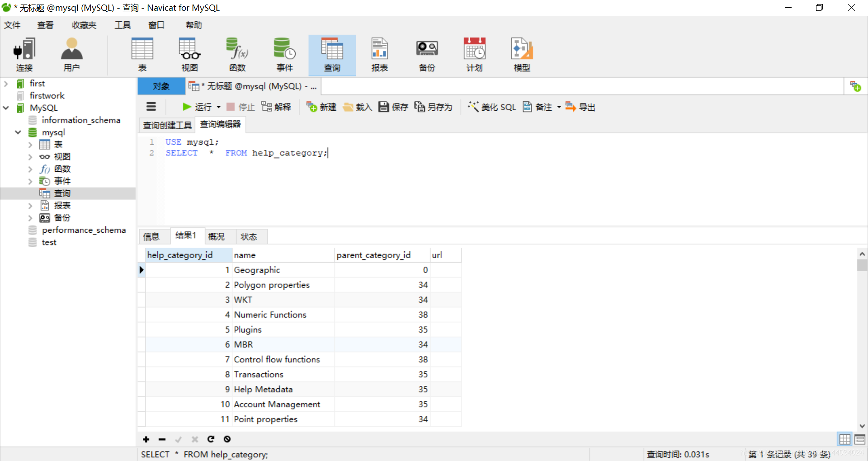Click the 停止 stop button
868x461 pixels.
(x=241, y=107)
